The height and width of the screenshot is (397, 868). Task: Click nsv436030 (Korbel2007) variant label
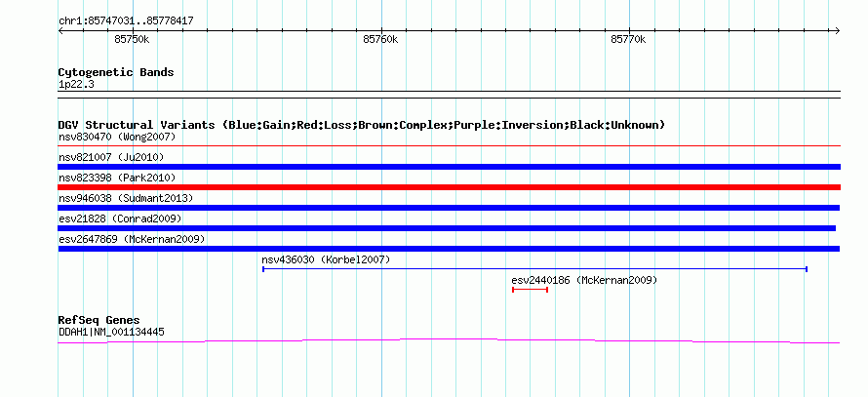pos(326,259)
